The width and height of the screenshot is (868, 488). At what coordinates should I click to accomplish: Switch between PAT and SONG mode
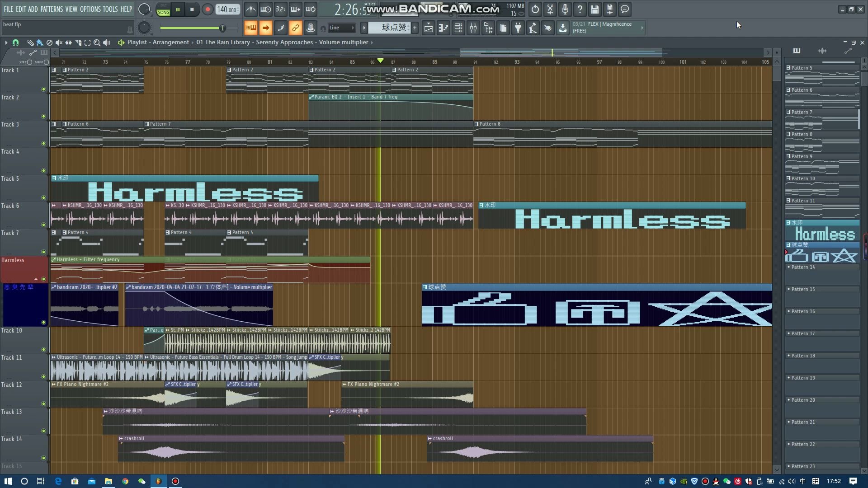tap(163, 9)
